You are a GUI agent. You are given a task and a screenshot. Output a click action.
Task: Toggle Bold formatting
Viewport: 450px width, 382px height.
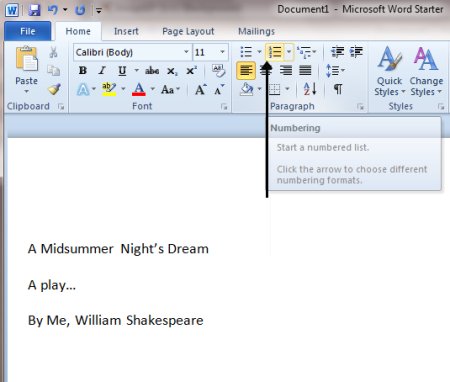[83, 70]
